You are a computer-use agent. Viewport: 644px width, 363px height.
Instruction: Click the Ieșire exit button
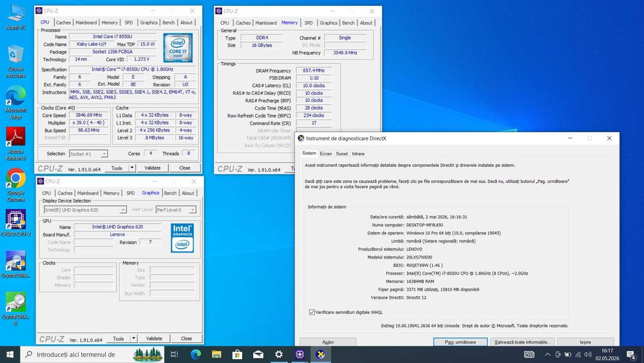pos(585,342)
